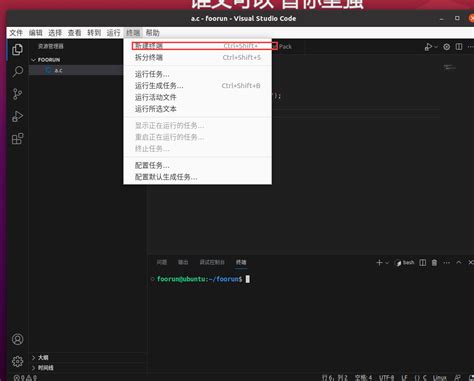Open the 查看 menu
This screenshot has height=381, width=474.
(74, 33)
